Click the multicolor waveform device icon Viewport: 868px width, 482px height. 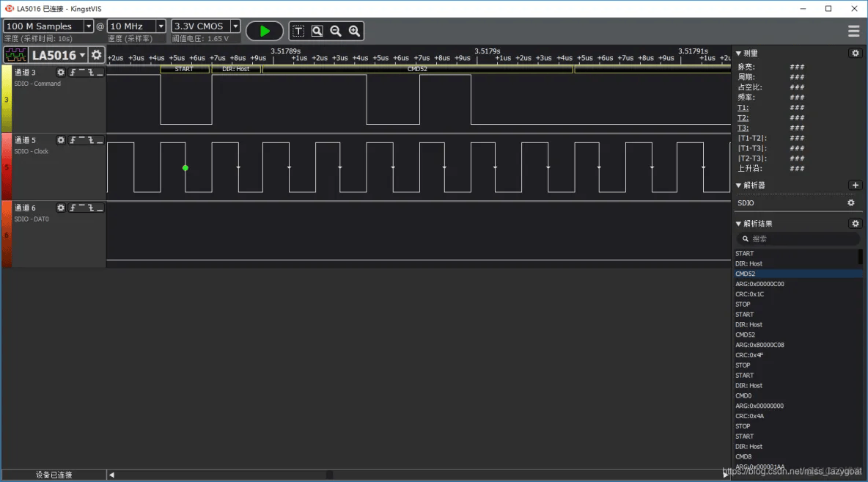[x=15, y=55]
